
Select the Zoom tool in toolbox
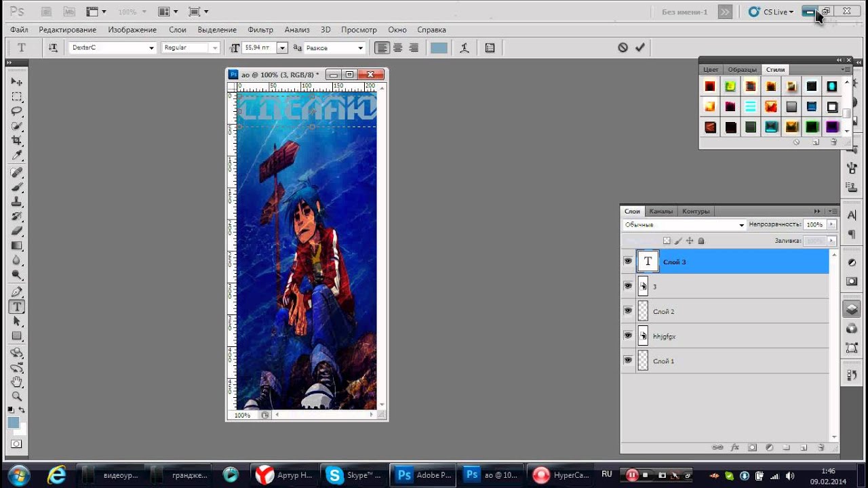(17, 396)
